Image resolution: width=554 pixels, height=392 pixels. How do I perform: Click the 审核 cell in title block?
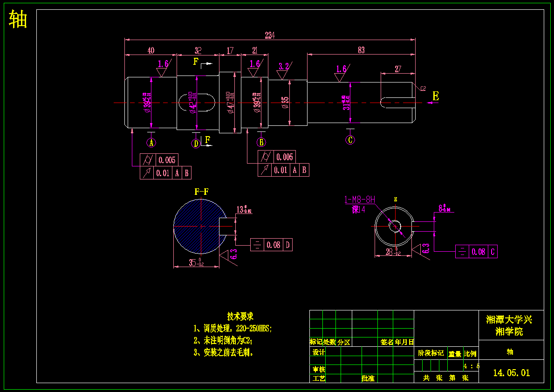click(318, 369)
